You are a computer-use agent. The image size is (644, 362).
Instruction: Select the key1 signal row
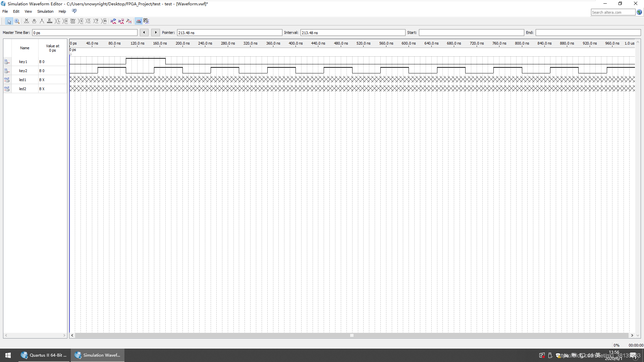click(x=23, y=62)
